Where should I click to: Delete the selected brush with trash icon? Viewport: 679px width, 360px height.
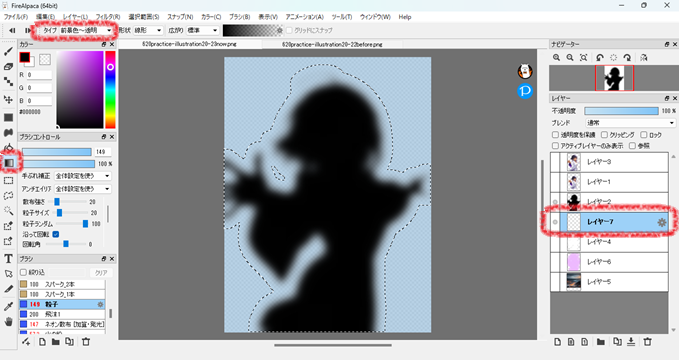(x=86, y=342)
